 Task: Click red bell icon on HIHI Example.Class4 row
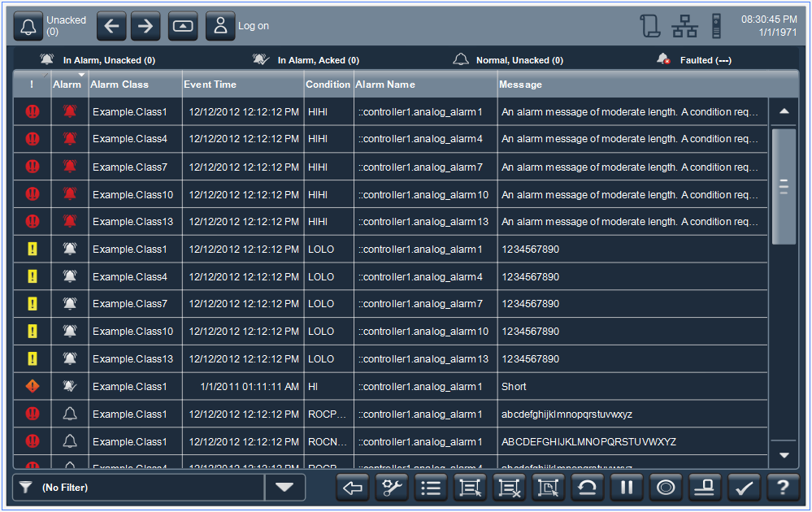[70, 139]
